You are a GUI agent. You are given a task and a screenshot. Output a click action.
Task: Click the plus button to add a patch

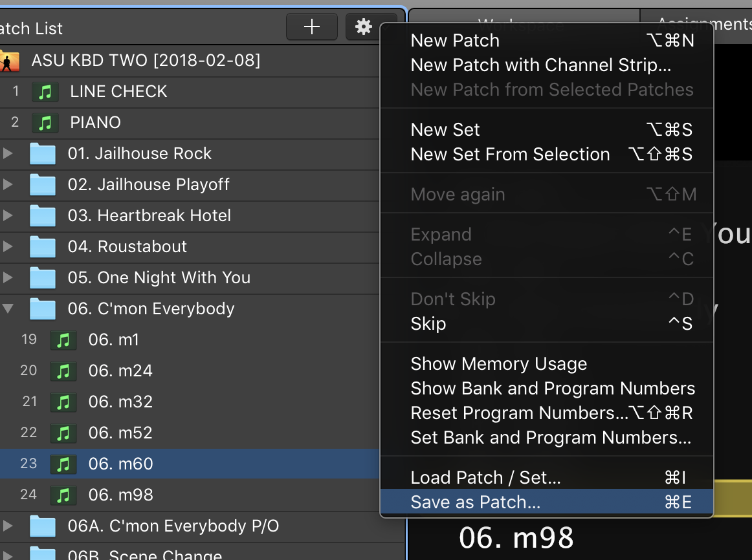(x=312, y=27)
